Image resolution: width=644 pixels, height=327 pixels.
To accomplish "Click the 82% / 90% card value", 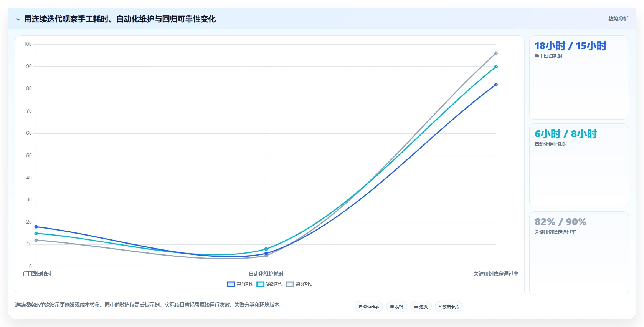I will tap(560, 222).
